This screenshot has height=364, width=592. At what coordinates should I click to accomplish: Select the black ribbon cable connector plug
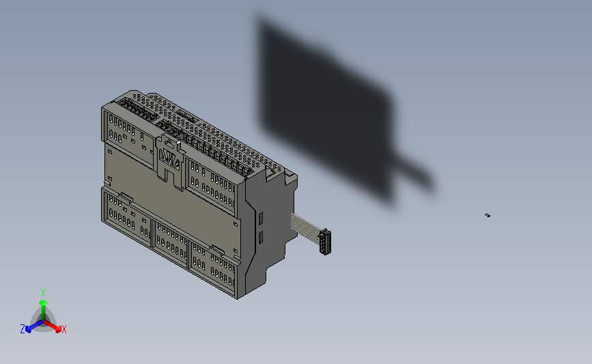(325, 242)
